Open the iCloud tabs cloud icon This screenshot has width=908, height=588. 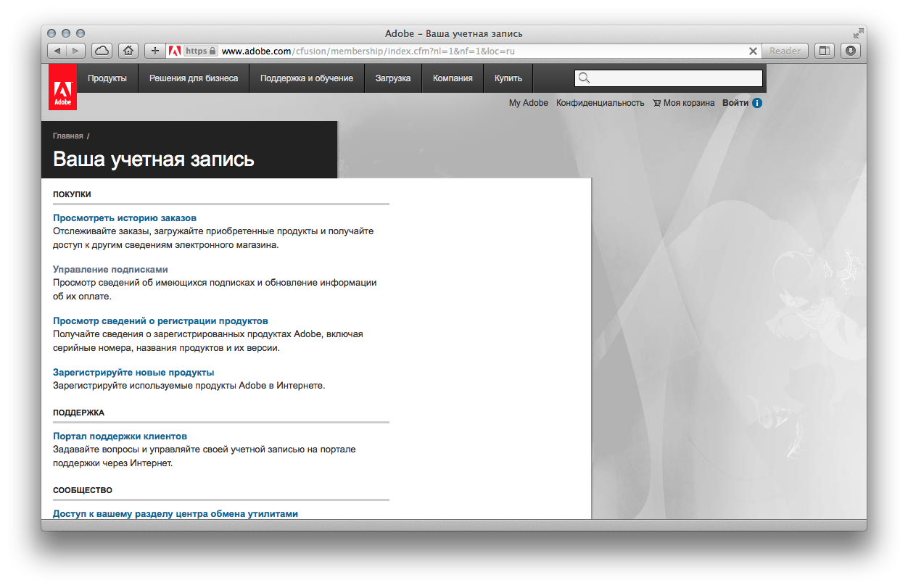(102, 51)
